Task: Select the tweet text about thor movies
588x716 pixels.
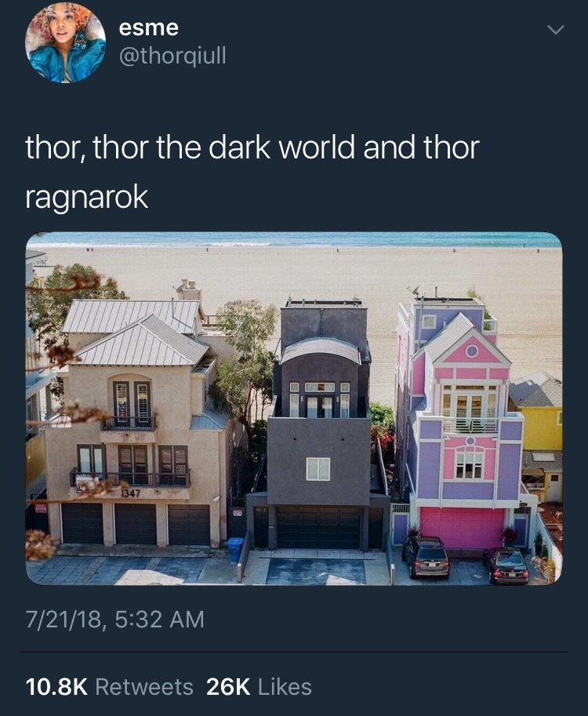Action: coord(252,173)
